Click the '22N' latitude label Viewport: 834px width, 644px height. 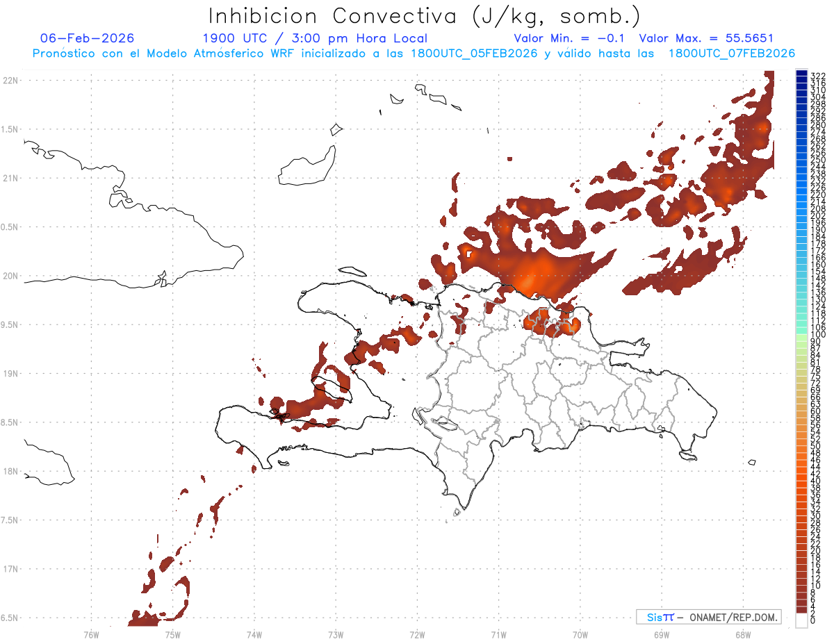pyautogui.click(x=10, y=81)
